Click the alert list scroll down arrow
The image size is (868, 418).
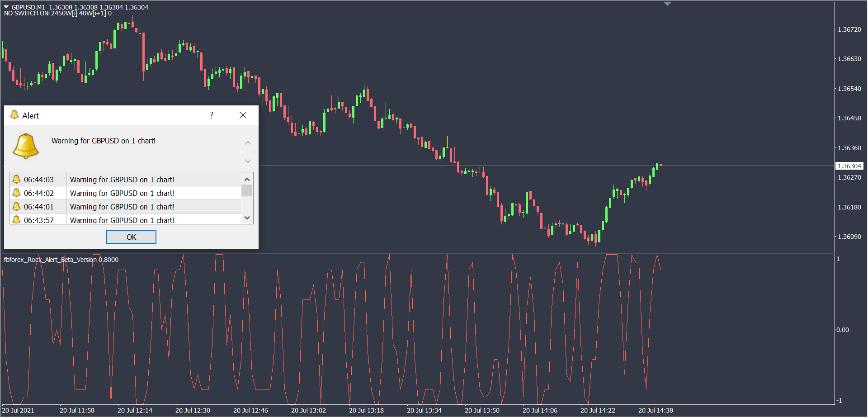247,218
